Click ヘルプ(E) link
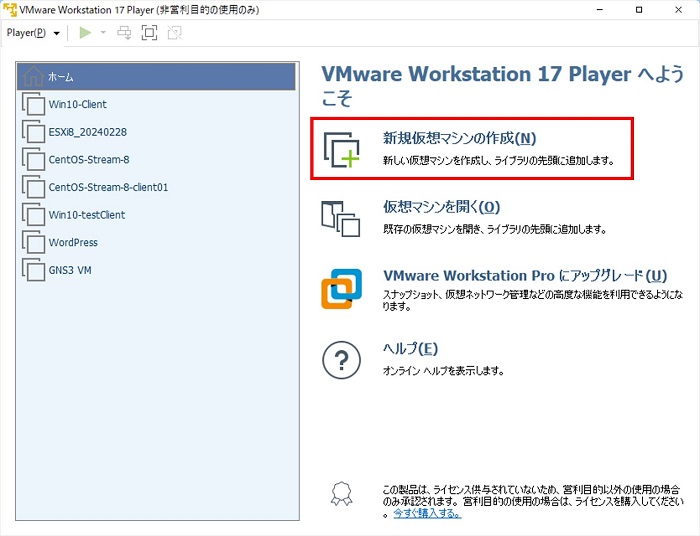Viewport: 700px width, 536px height. coord(410,349)
